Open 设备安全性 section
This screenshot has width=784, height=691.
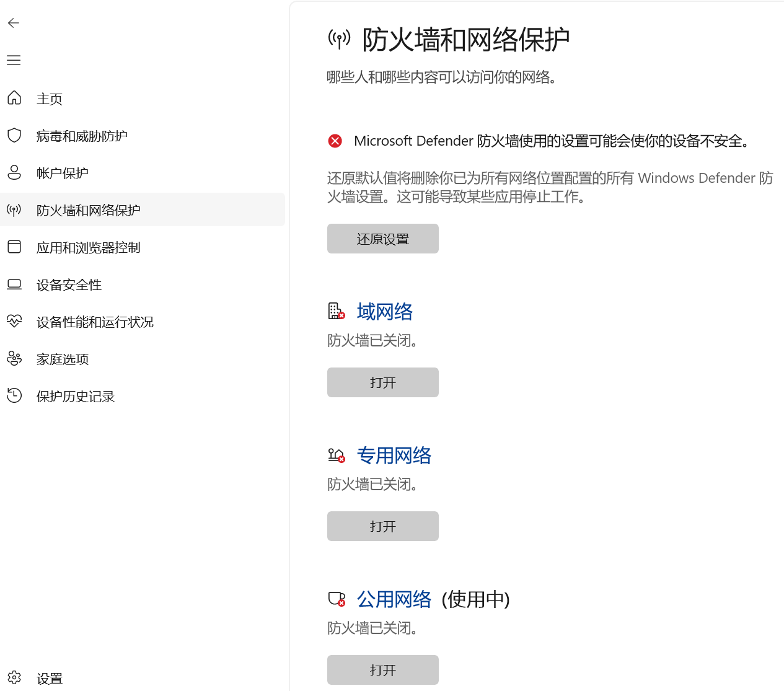(x=143, y=284)
